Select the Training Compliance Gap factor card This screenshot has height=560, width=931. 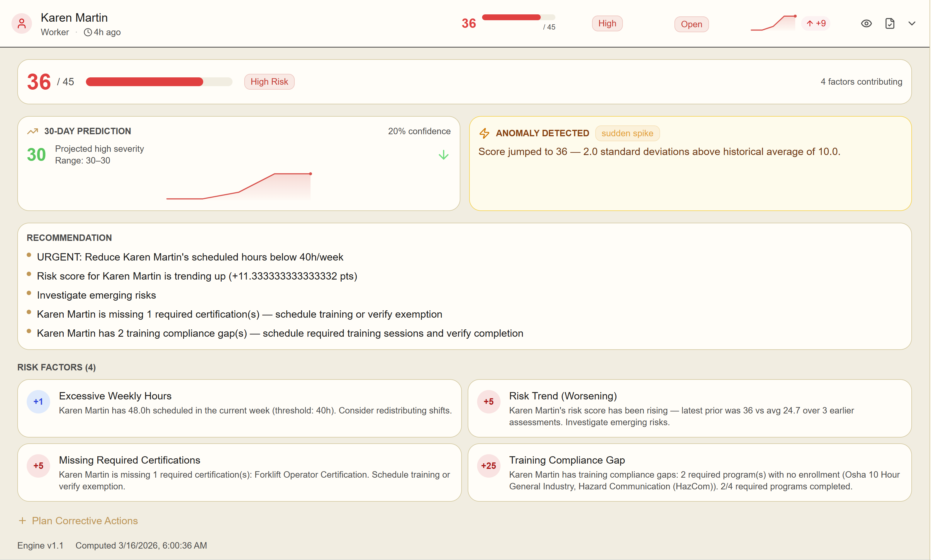click(689, 472)
